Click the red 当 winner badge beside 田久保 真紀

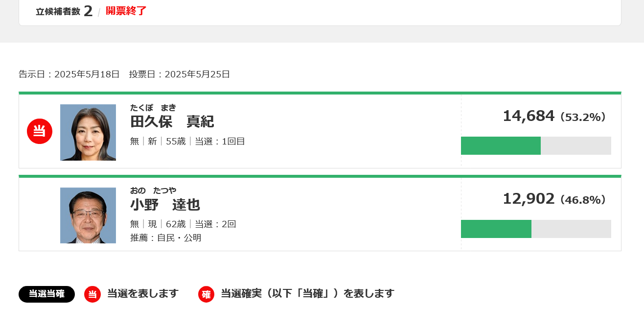[x=40, y=131]
